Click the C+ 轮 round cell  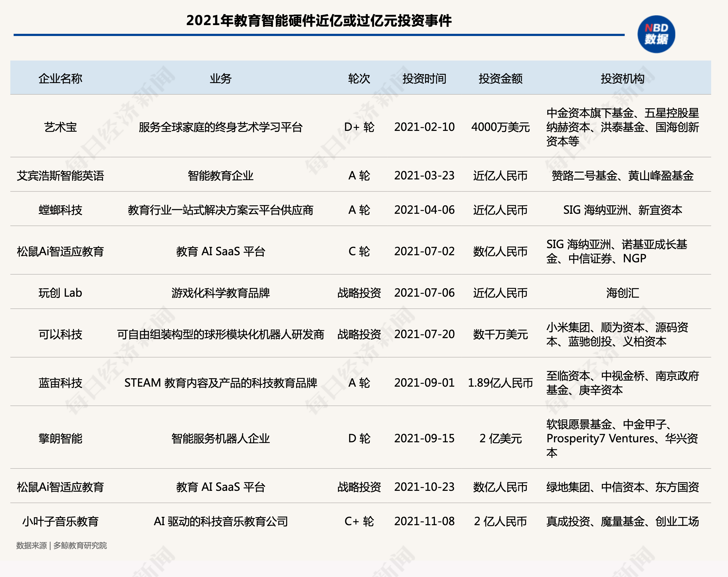click(359, 522)
